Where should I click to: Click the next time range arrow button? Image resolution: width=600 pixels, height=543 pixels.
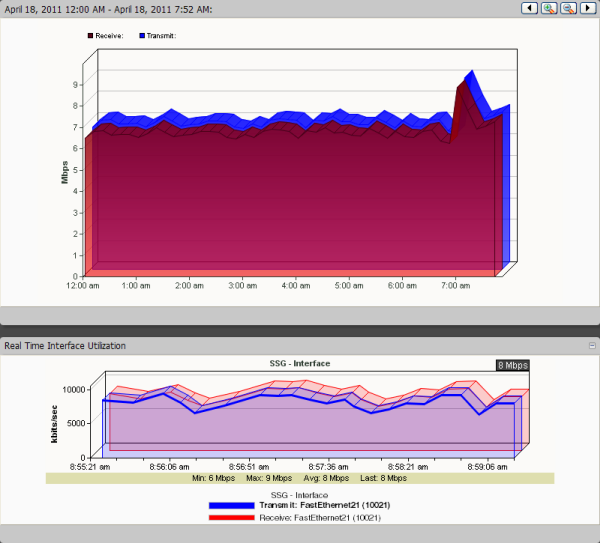point(586,8)
